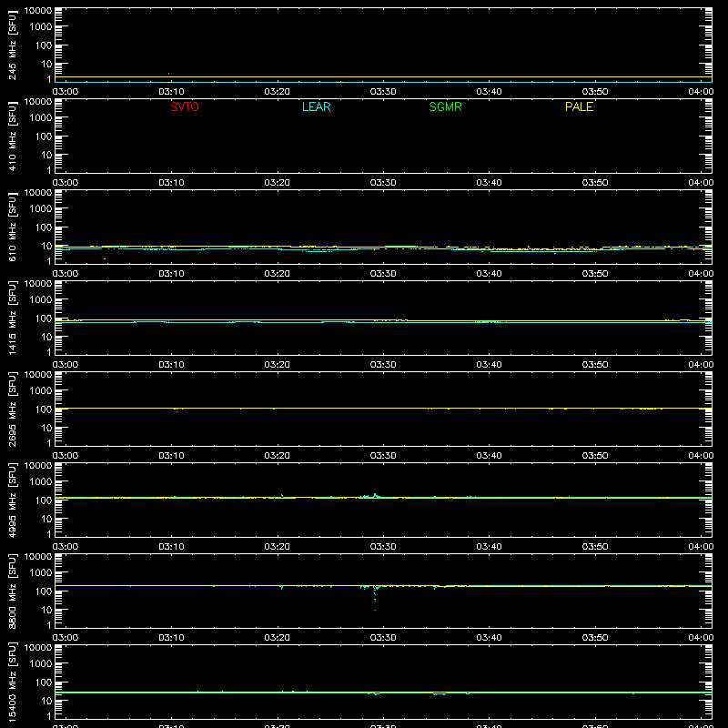Click the cyan downward spike in 8800 MHz panel
Image resolution: width=728 pixels, height=728 pixels.
(x=375, y=599)
